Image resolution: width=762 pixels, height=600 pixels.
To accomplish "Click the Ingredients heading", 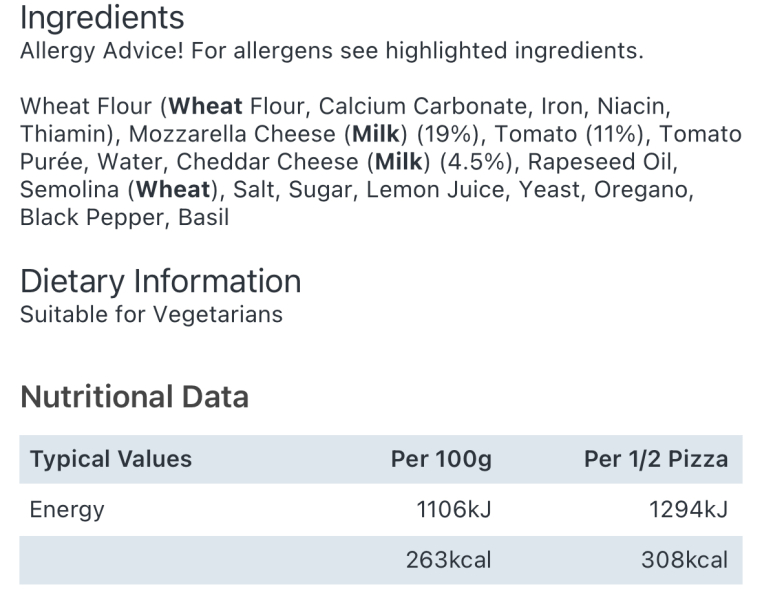I will [x=102, y=18].
